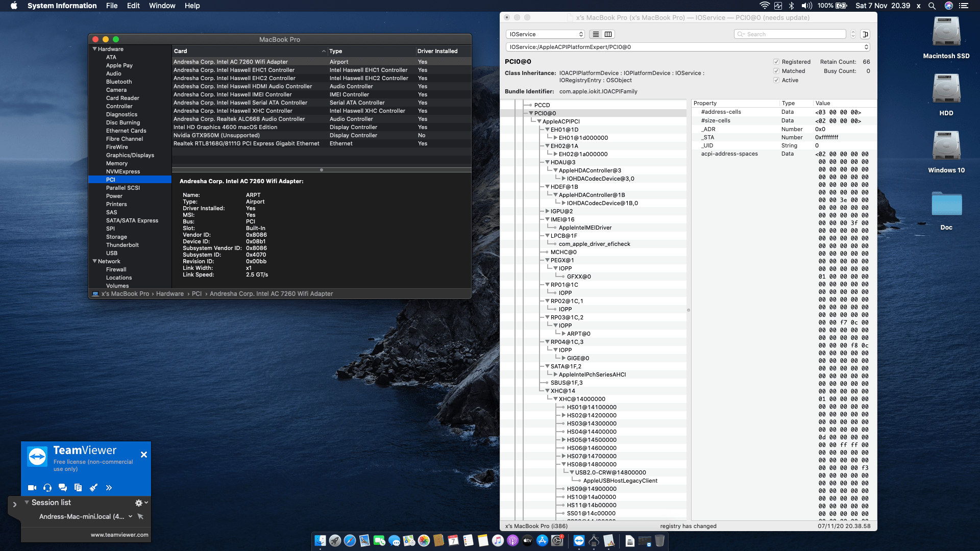The height and width of the screenshot is (551, 980).
Task: Open the Window menu
Action: pos(162,6)
